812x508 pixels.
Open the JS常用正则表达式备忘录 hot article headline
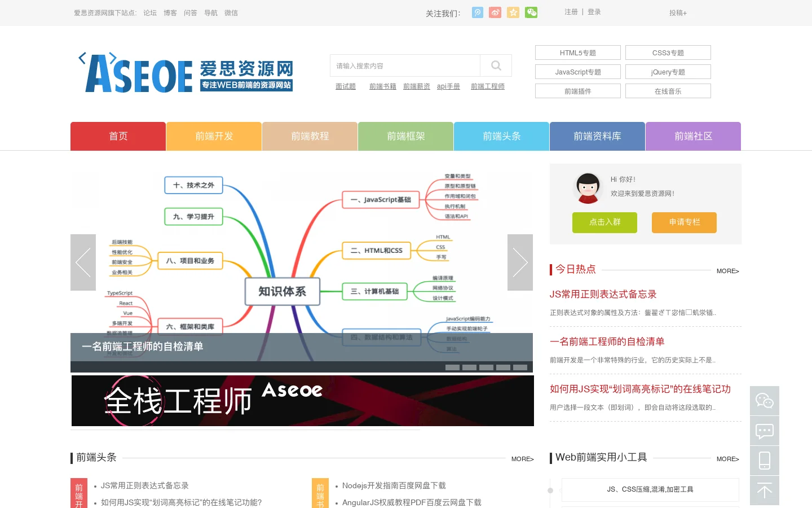click(x=603, y=294)
